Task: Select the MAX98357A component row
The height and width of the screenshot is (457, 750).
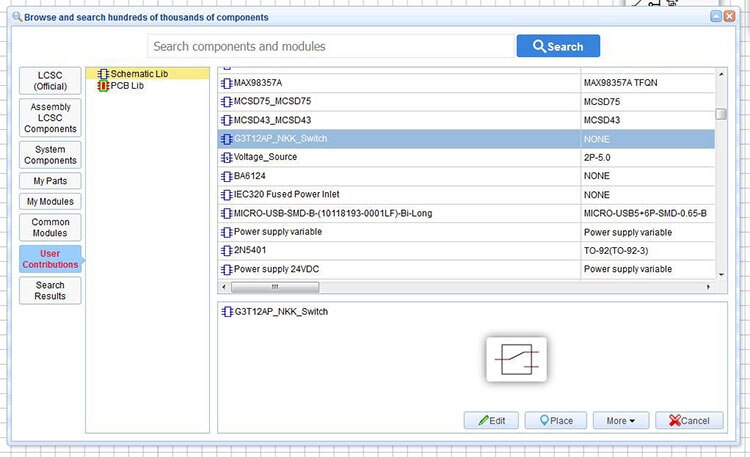Action: (400, 83)
